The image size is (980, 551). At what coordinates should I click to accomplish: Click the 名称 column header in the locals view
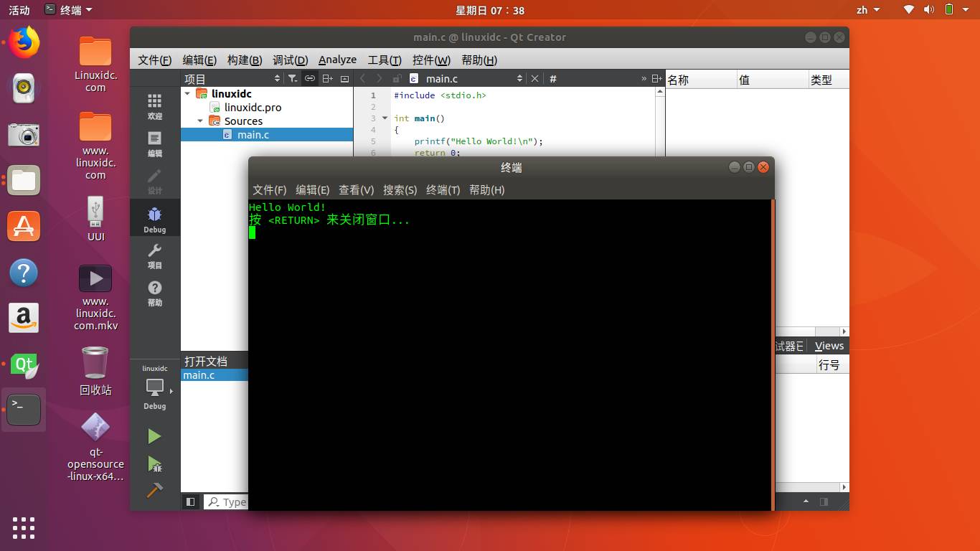pos(701,80)
